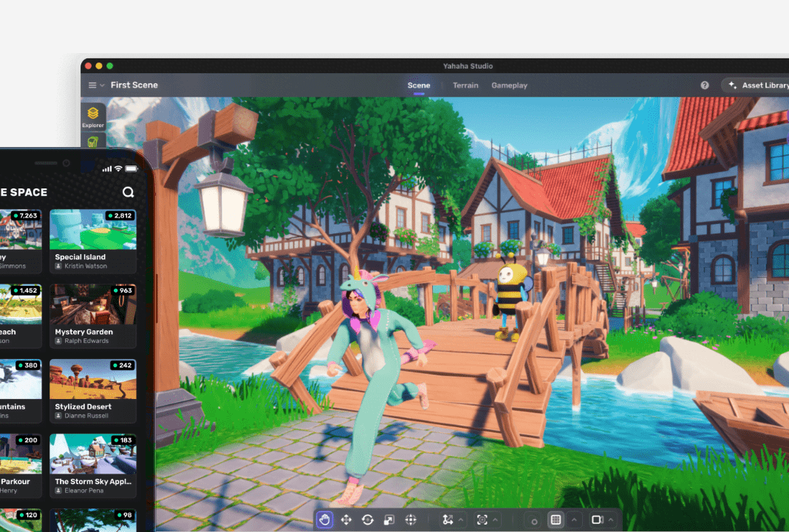Image resolution: width=789 pixels, height=532 pixels.
Task: Click author name Dianne Russell
Action: (x=86, y=416)
